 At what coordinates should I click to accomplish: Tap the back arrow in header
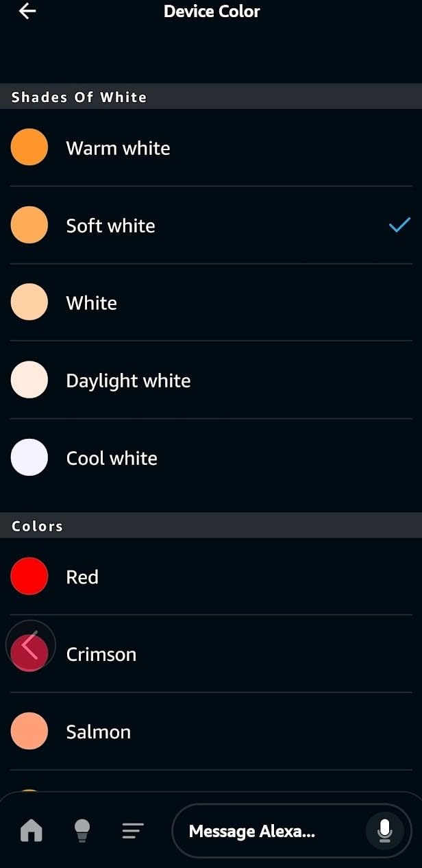27,12
